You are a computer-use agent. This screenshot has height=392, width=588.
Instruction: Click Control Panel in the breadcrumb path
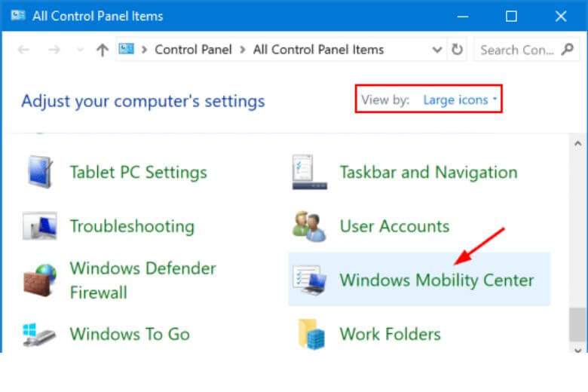[193, 50]
